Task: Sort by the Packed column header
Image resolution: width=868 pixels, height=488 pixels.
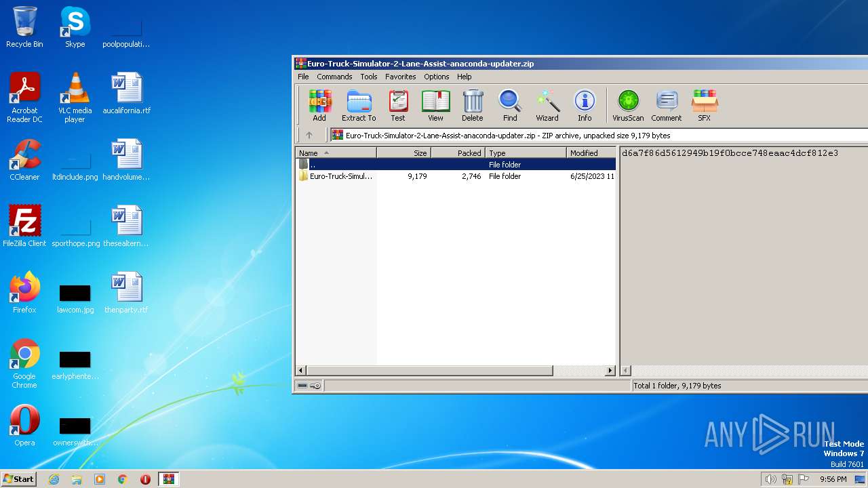Action: 458,153
